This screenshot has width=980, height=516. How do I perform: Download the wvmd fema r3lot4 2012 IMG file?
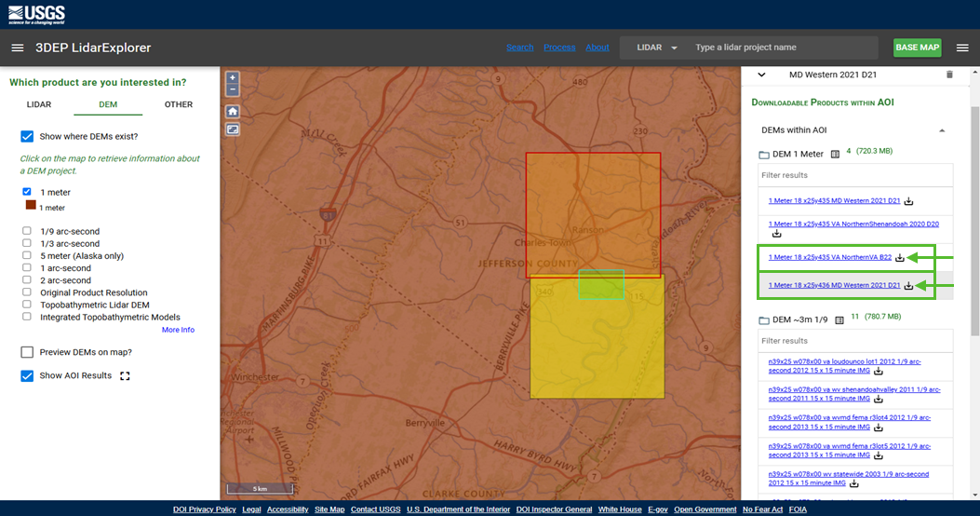(x=879, y=428)
